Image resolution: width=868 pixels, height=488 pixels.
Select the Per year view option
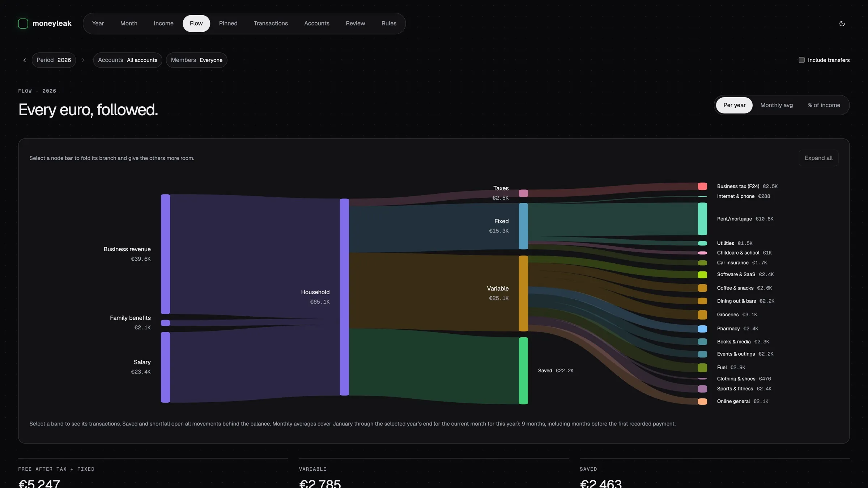point(734,105)
